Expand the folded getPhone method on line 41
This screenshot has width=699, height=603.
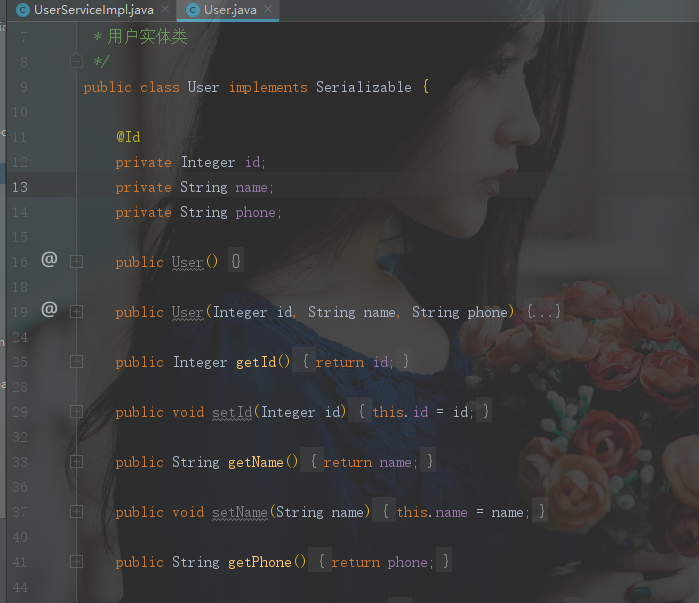point(76,562)
